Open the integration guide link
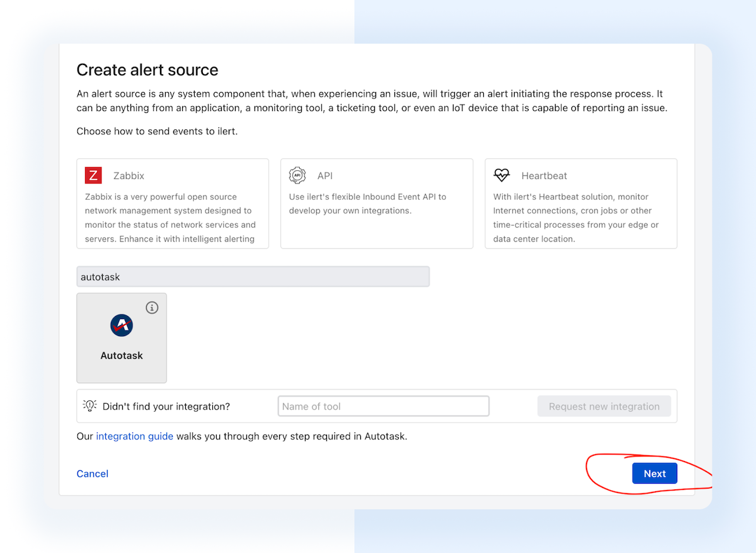Image resolution: width=756 pixels, height=553 pixels. click(134, 436)
